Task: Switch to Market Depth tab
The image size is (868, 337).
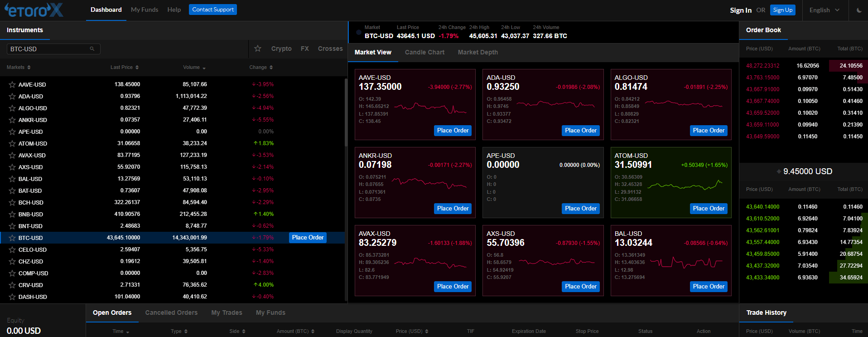Action: (477, 52)
